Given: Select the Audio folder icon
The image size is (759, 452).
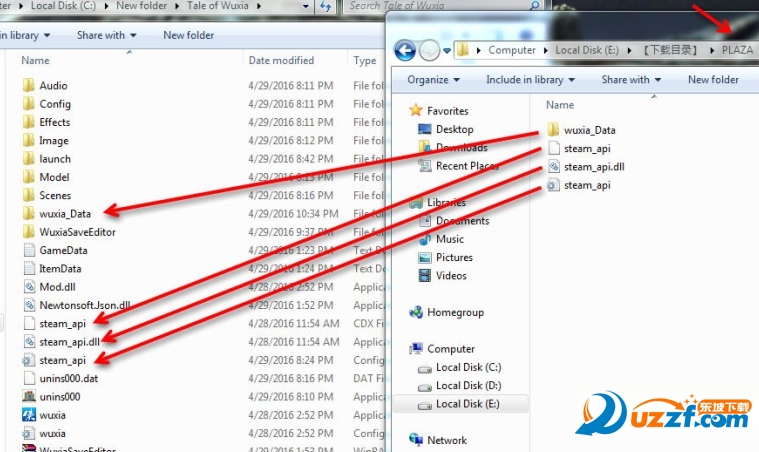Looking at the screenshot, I should click(x=29, y=86).
